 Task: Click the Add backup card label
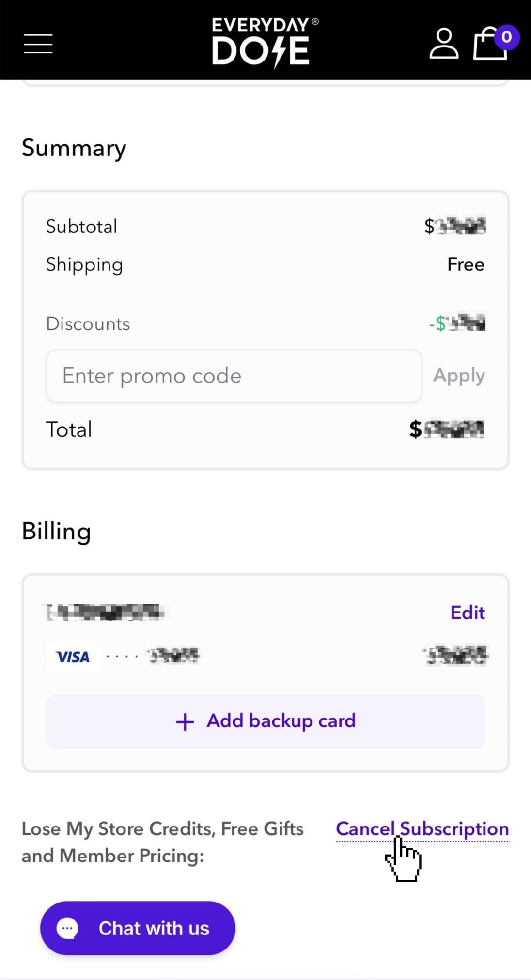click(281, 721)
